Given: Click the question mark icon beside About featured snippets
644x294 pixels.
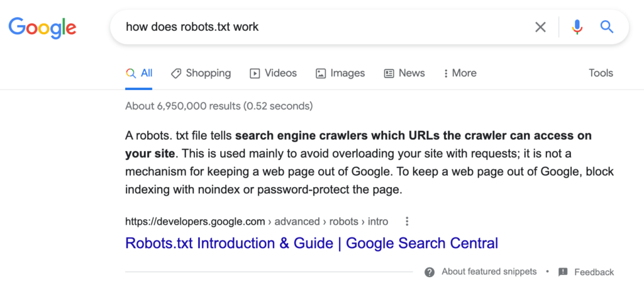Looking at the screenshot, I should 430,272.
